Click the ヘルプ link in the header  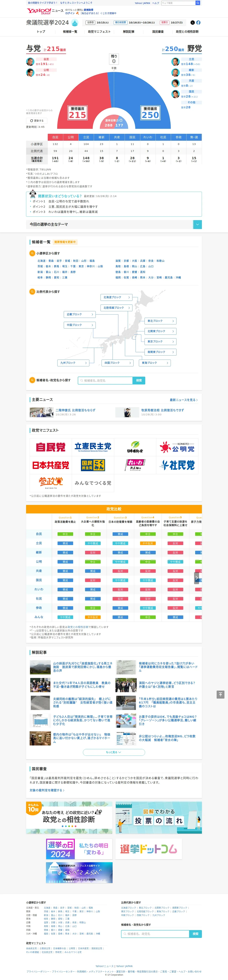tap(155, 3)
